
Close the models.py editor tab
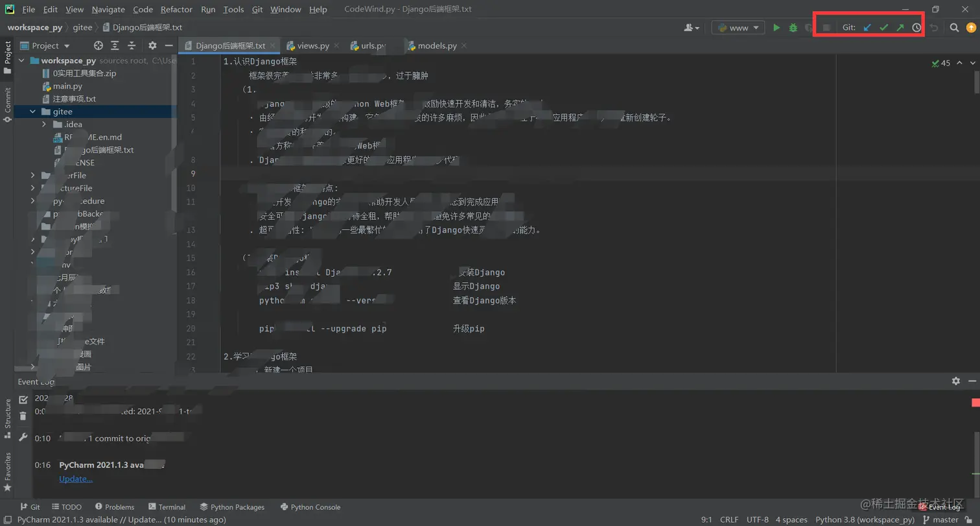coord(465,46)
